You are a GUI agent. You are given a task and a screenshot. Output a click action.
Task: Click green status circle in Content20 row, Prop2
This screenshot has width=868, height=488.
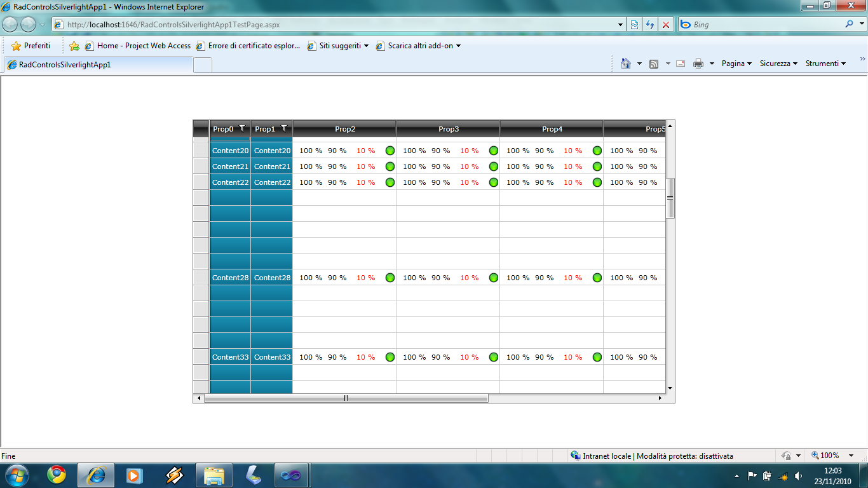pyautogui.click(x=390, y=151)
